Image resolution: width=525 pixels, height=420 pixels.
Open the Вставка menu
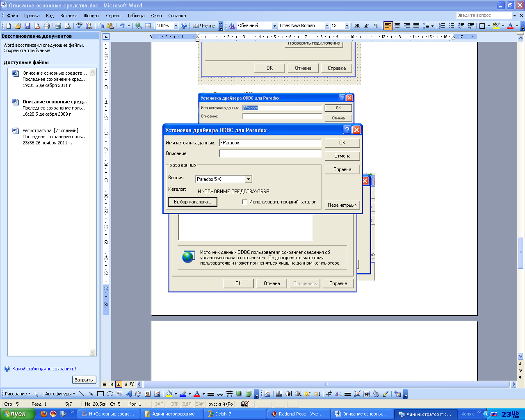pyautogui.click(x=68, y=16)
